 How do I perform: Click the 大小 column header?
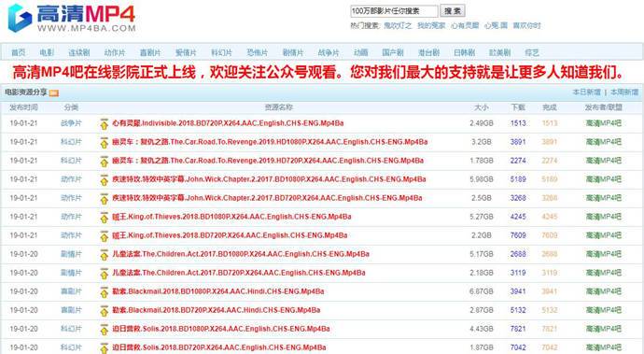coord(482,107)
